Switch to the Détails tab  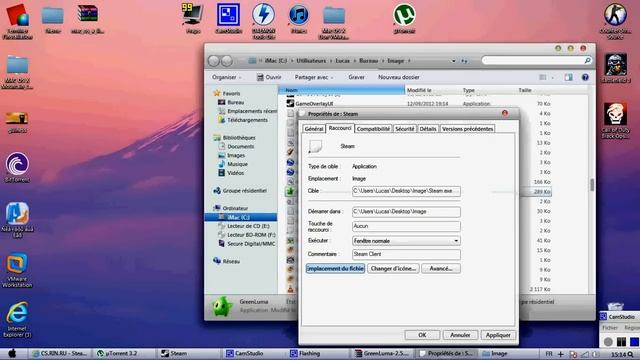[x=428, y=129]
